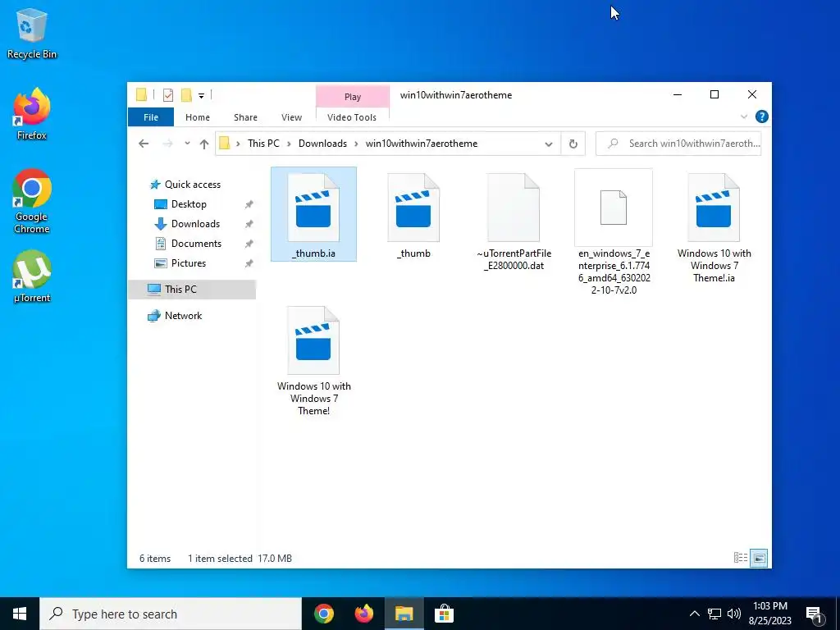Viewport: 840px width, 630px height.
Task: Open Microsoft Store from the taskbar
Action: pos(444,614)
